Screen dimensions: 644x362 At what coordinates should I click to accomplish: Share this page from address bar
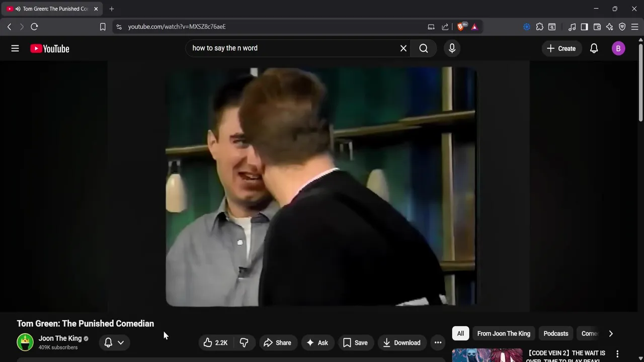coord(445,27)
